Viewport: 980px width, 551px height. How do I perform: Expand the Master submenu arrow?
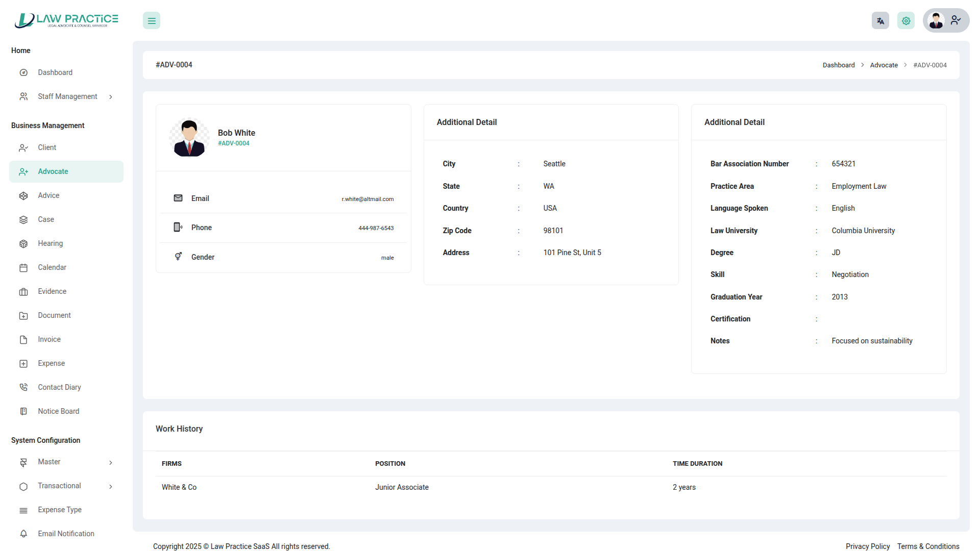[x=111, y=463]
